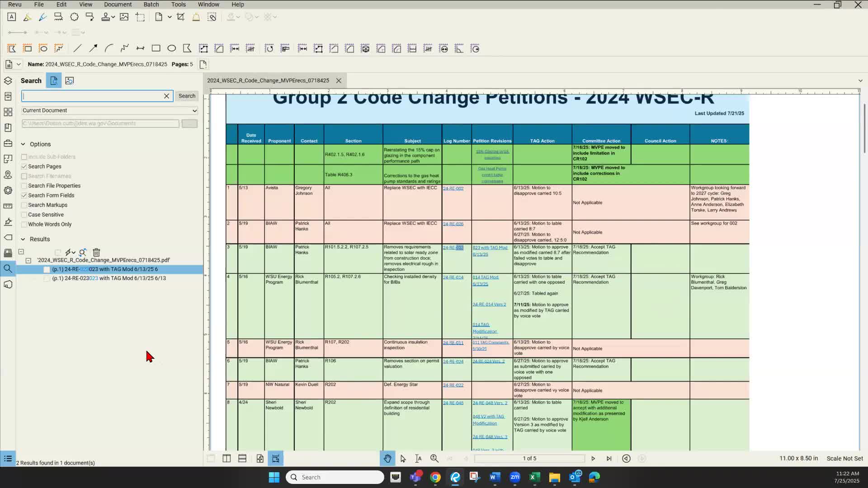This screenshot has width=868, height=488.
Task: Select the Snapshot tool
Action: click(x=140, y=17)
